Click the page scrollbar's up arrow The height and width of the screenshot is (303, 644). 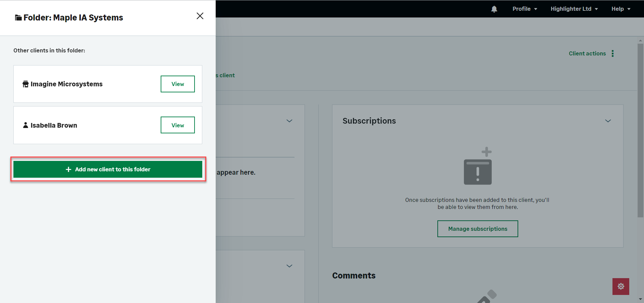[x=640, y=41]
